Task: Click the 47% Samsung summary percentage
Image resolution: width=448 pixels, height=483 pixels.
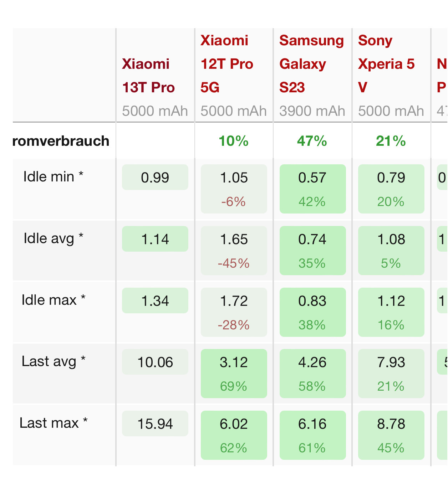Action: point(312,141)
